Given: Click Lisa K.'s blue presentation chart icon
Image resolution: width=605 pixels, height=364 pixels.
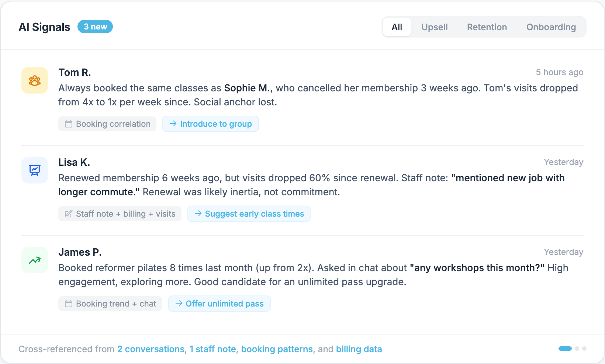Looking at the screenshot, I should (x=35, y=170).
